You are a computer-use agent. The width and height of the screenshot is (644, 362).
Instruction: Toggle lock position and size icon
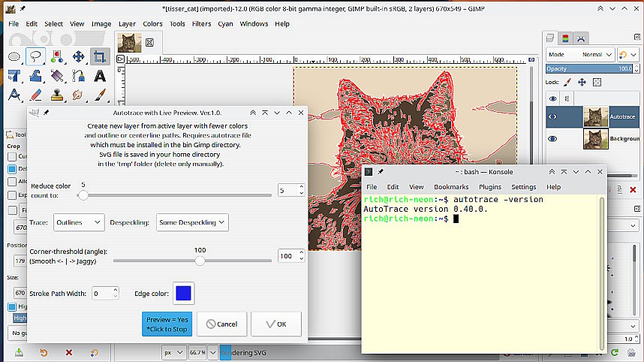coord(582,82)
